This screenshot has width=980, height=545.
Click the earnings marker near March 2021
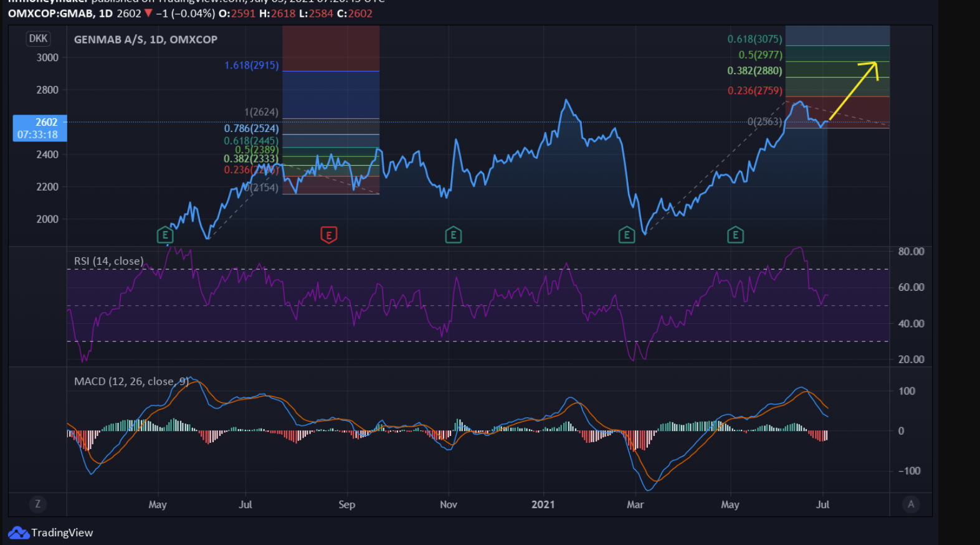click(626, 235)
